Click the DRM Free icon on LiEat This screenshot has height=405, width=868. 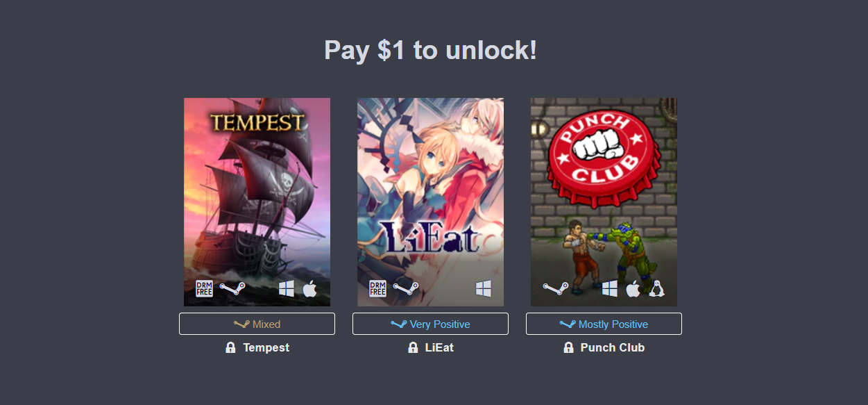(x=377, y=288)
